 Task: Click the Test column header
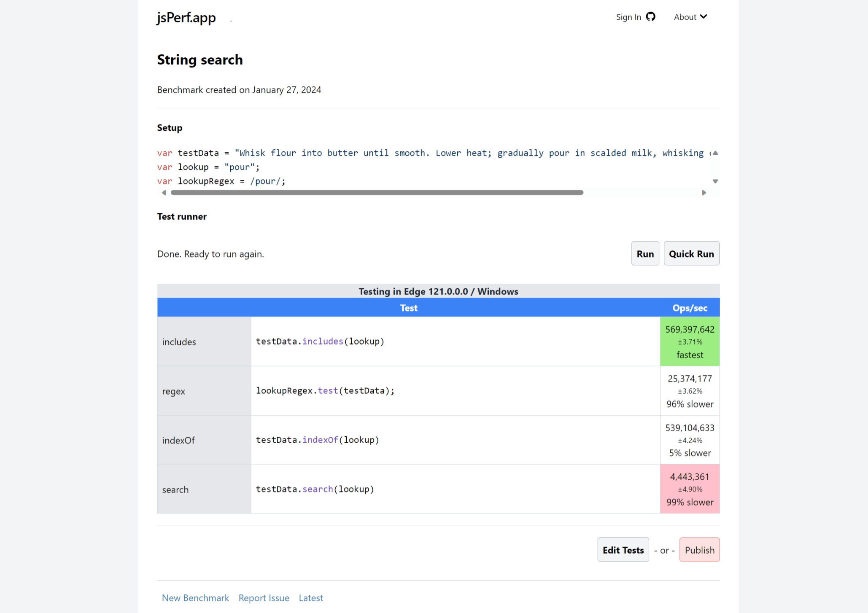pyautogui.click(x=409, y=308)
